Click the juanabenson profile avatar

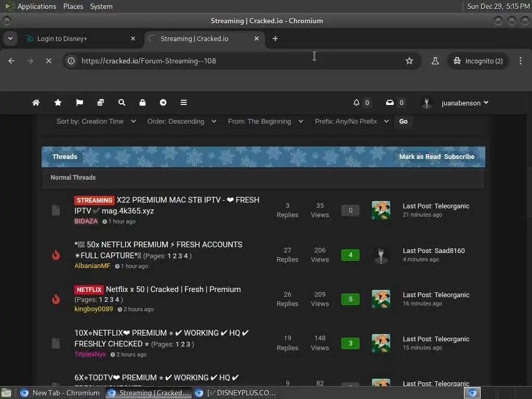(427, 103)
